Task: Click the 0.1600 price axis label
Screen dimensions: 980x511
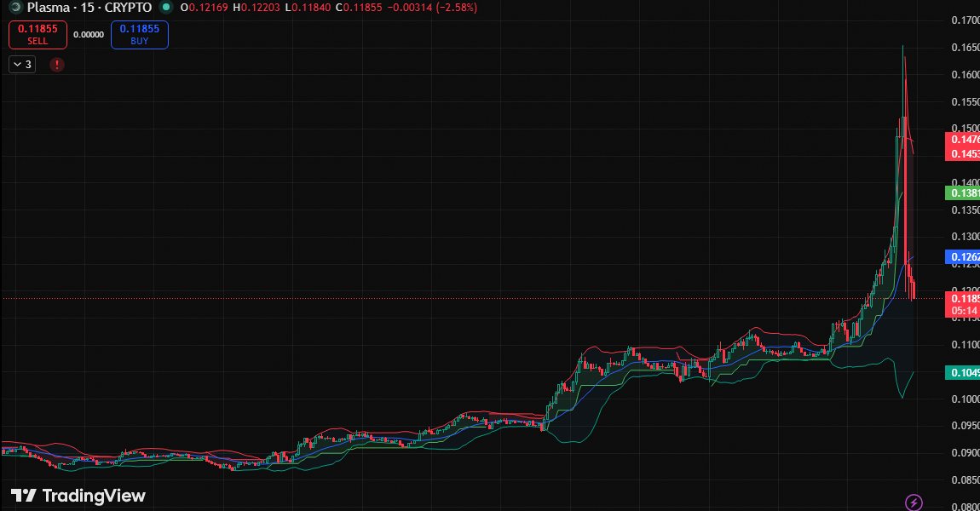Action: (x=965, y=74)
